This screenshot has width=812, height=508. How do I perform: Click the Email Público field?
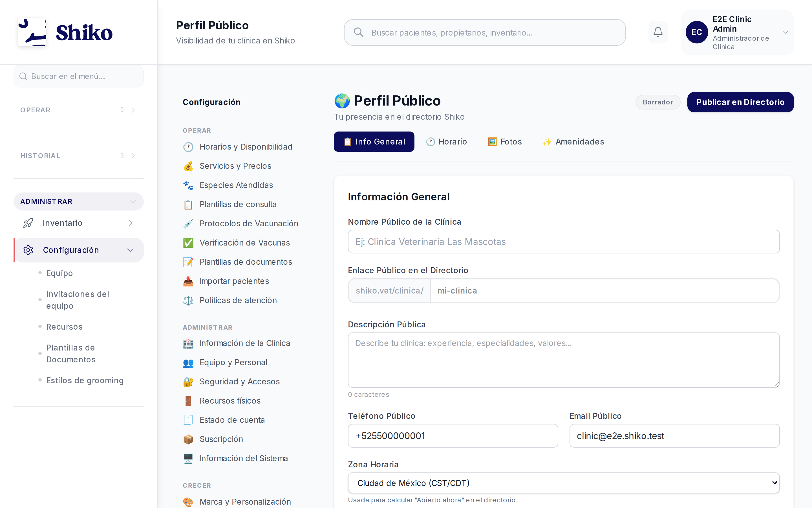[x=674, y=436]
